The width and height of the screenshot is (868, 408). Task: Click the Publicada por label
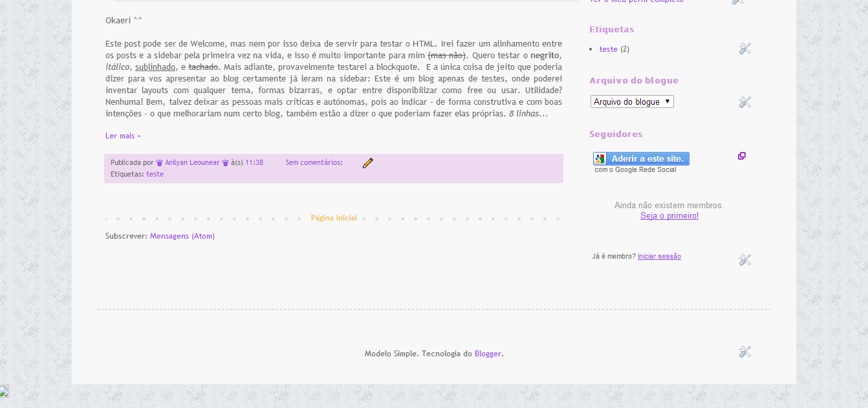(x=132, y=163)
